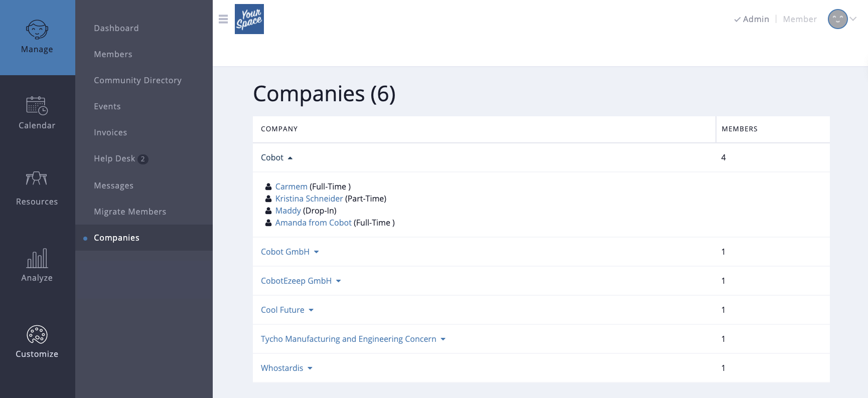
Task: Expand the Whostardis arrow
Action: 310,368
